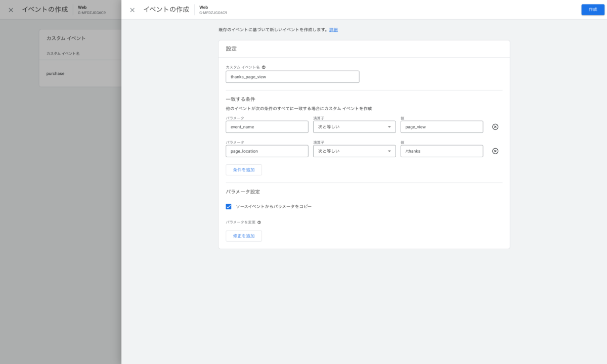
Task: Remove the page_location matching condition
Action: 495,151
